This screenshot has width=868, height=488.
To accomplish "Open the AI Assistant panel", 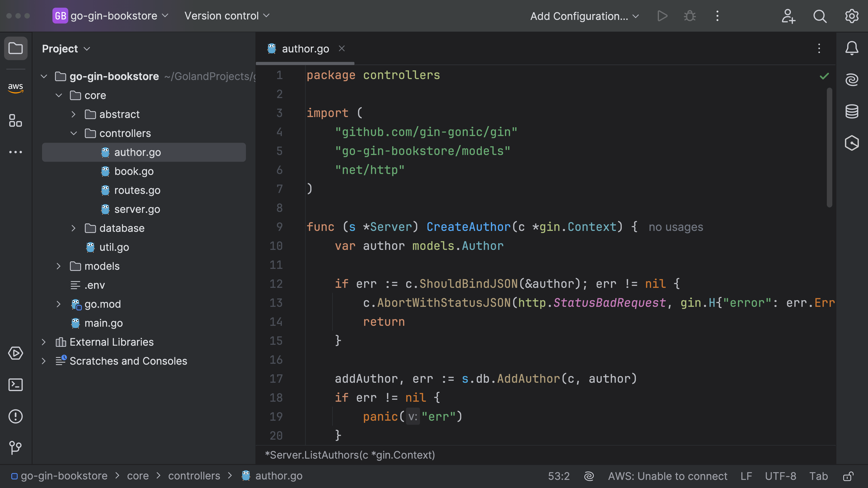I will click(x=852, y=79).
